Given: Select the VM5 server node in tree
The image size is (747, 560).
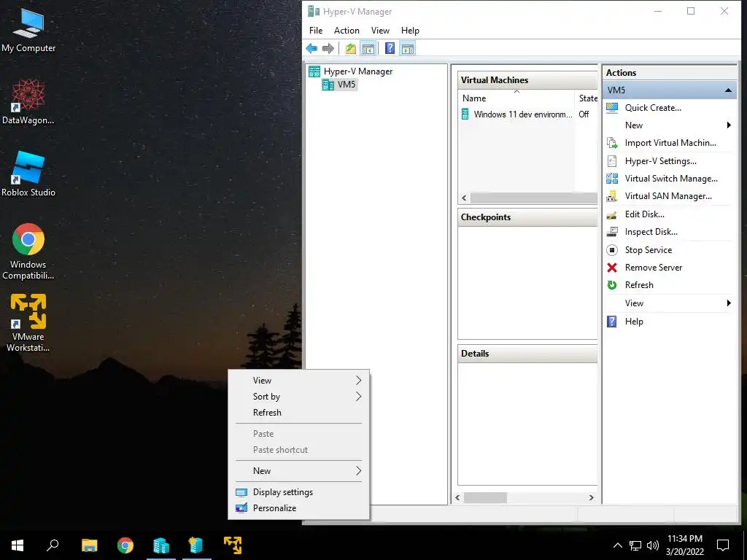Looking at the screenshot, I should click(340, 85).
